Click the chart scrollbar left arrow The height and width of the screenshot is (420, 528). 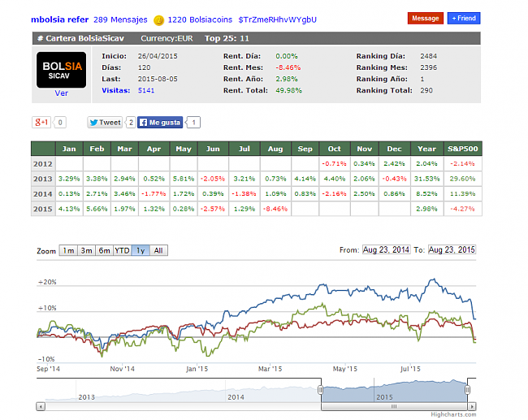coord(41,406)
